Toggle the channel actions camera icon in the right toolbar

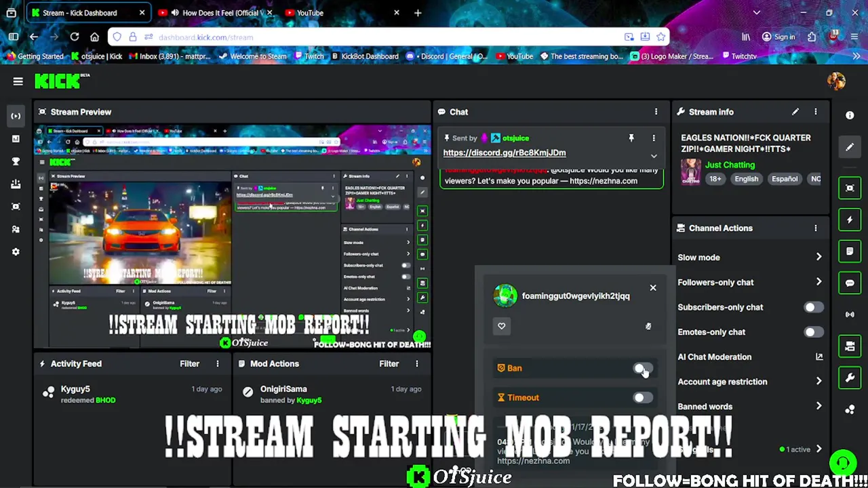point(850,346)
